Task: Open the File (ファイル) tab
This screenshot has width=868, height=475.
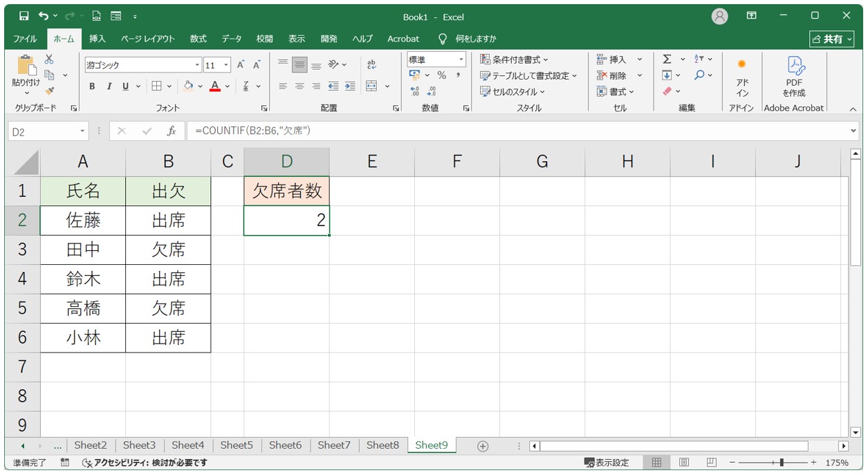Action: point(25,39)
